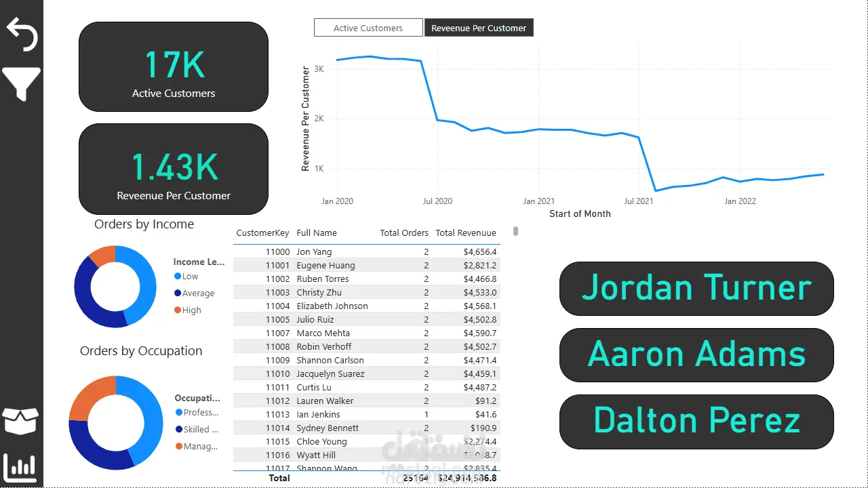Select the Average income legend item

coord(194,293)
